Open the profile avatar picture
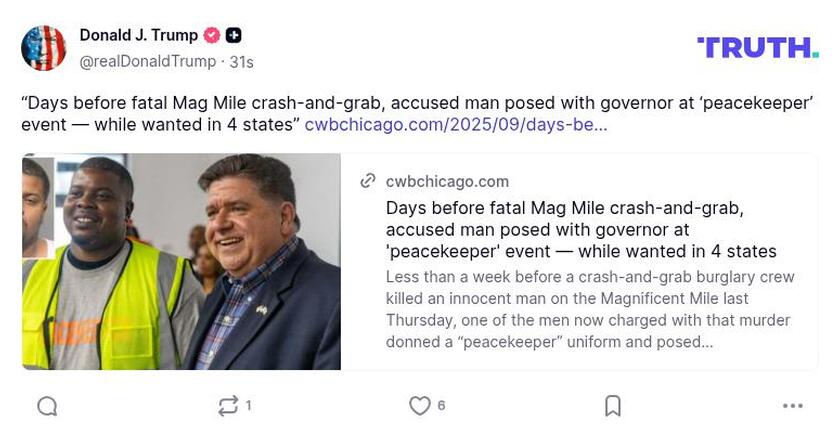This screenshot has height=441, width=840. (x=44, y=48)
